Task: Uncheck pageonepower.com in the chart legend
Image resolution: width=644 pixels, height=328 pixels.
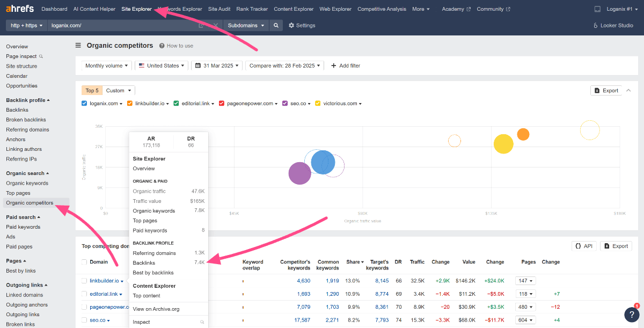Action: pyautogui.click(x=222, y=103)
